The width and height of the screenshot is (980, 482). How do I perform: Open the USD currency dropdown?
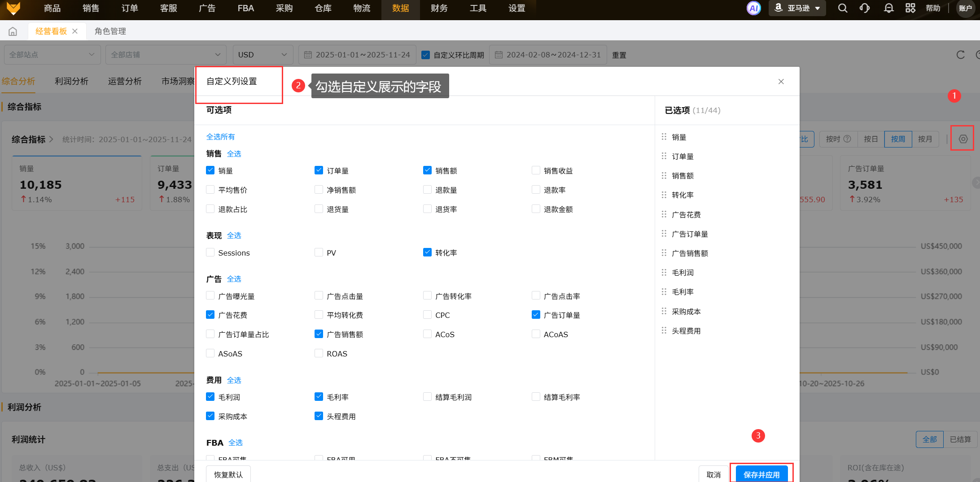[x=262, y=55]
